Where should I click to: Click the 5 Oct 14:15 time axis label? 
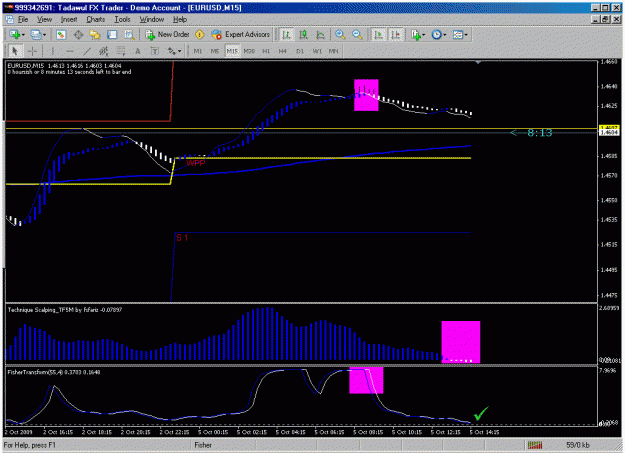pyautogui.click(x=484, y=432)
